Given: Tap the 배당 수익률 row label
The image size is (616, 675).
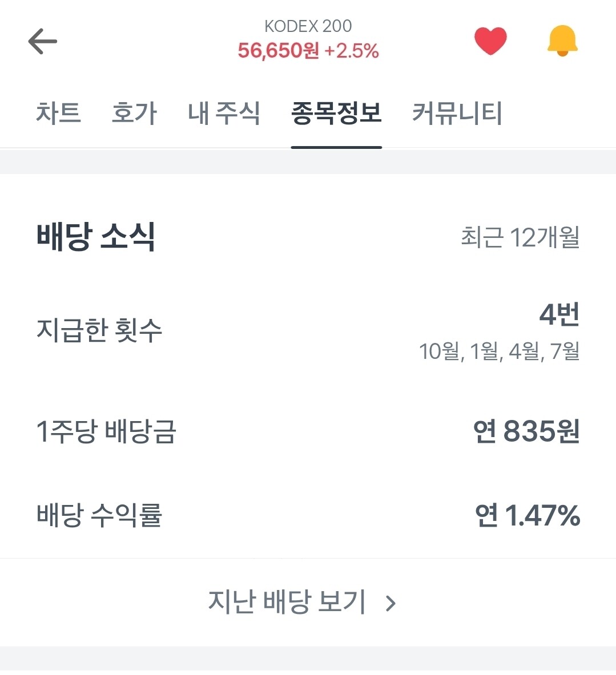Looking at the screenshot, I should point(99,515).
